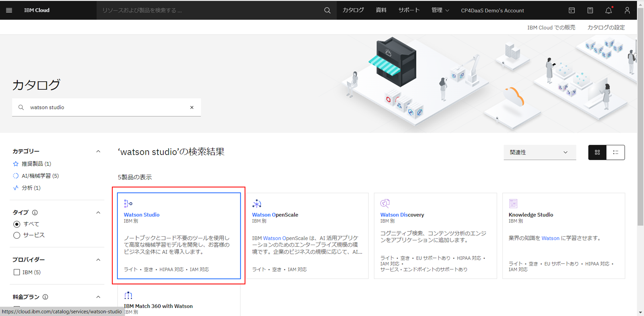Screen dimensions: 644x316
Task: Click the catalog search field containing watson studio
Action: tap(106, 107)
